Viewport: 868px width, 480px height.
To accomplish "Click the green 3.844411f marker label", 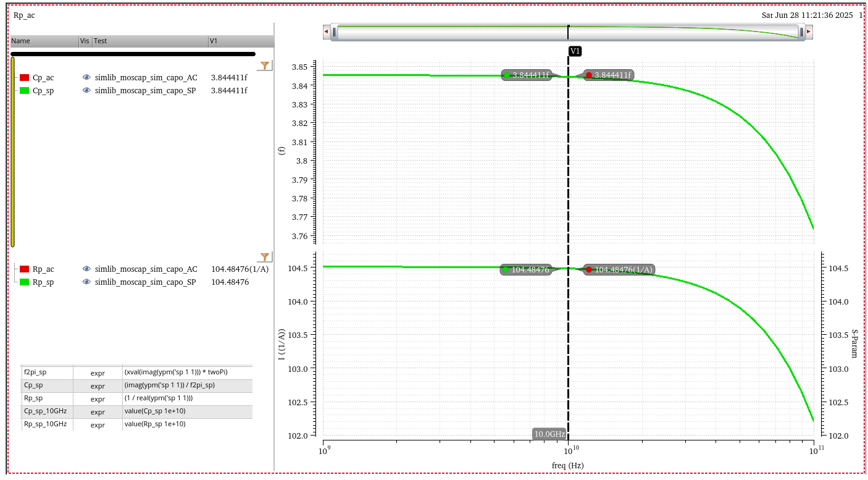I will click(526, 75).
